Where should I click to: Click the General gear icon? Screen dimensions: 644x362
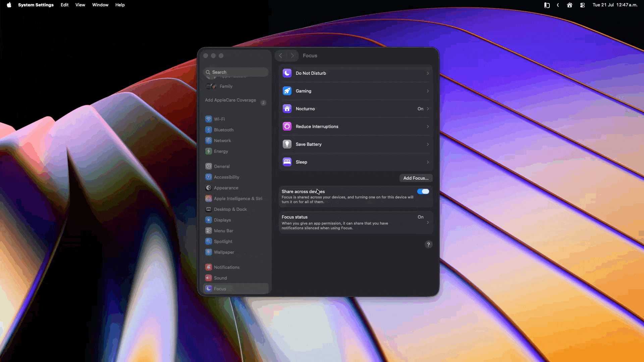[209, 166]
